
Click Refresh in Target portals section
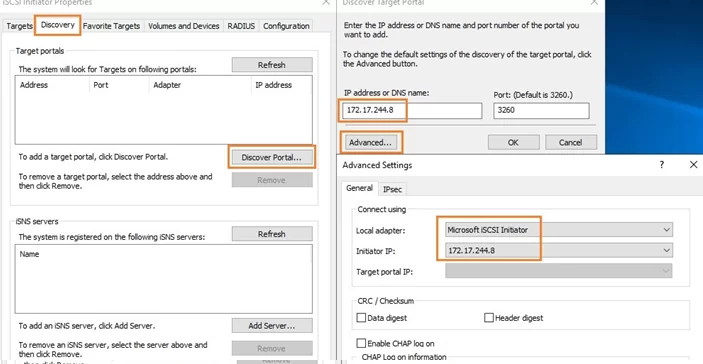[x=272, y=65]
